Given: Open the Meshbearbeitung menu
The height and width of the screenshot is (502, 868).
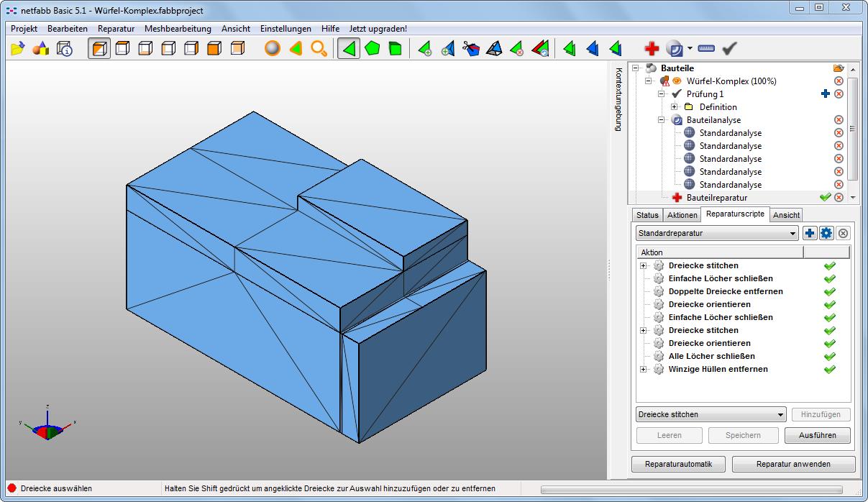Looking at the screenshot, I should 178,29.
